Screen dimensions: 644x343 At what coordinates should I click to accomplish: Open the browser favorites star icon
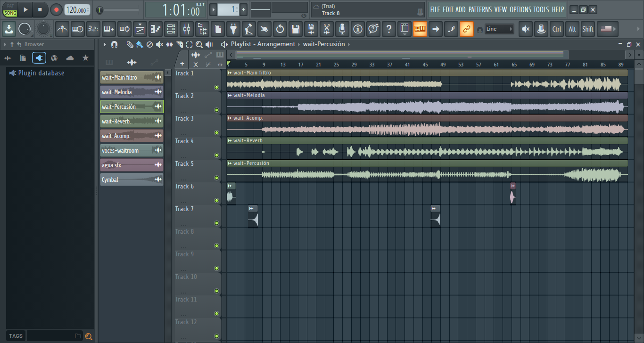point(85,58)
